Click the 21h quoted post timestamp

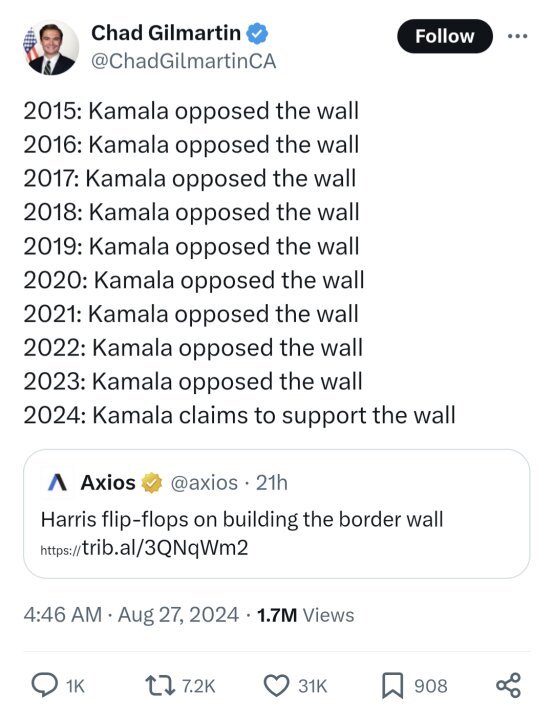click(x=272, y=483)
